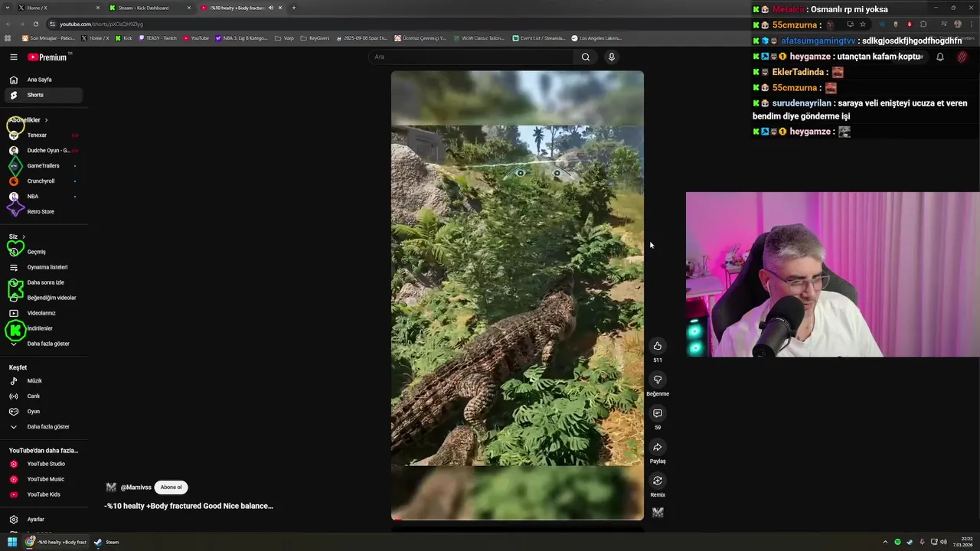This screenshot has height=551, width=980.
Task: Open Oyun gaming section
Action: 44,411
